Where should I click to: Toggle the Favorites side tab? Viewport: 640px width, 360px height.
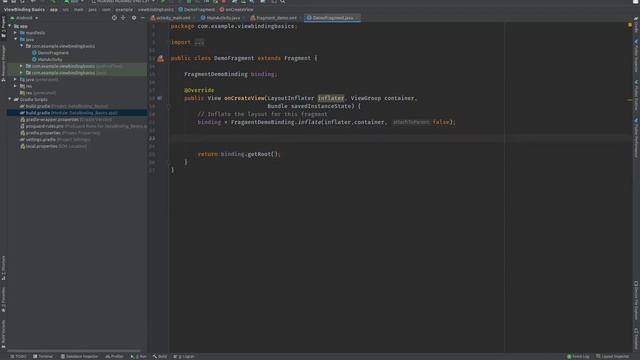click(3, 300)
